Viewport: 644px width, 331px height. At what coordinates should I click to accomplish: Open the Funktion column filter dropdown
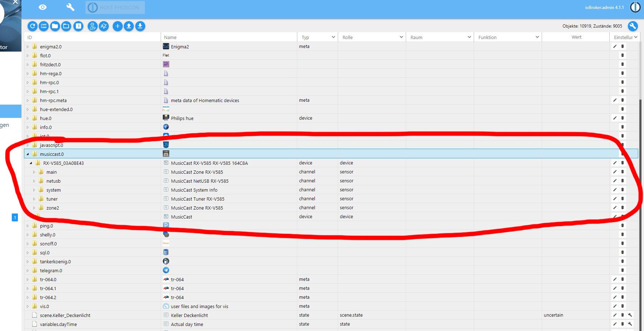coord(537,37)
